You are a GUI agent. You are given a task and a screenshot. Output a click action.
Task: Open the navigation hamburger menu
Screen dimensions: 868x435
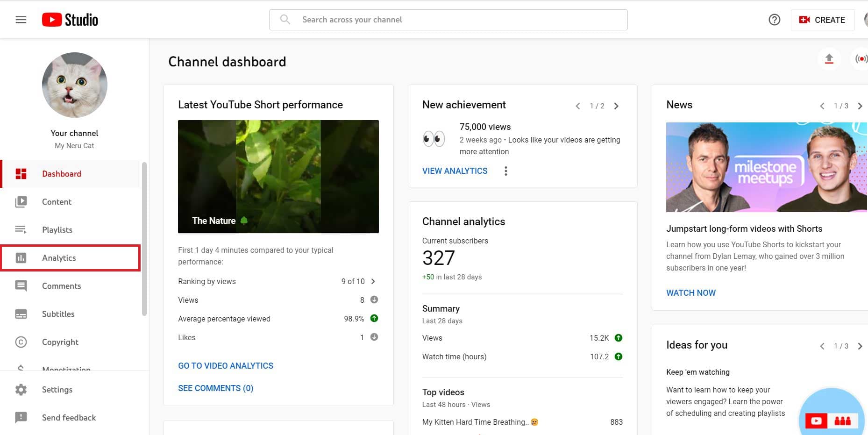[21, 19]
